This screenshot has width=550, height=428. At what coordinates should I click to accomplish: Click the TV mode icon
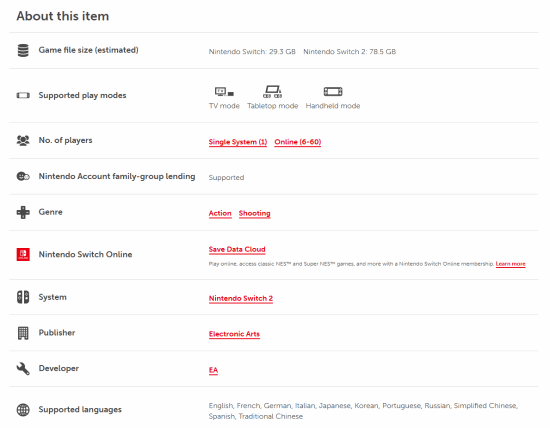tap(224, 92)
